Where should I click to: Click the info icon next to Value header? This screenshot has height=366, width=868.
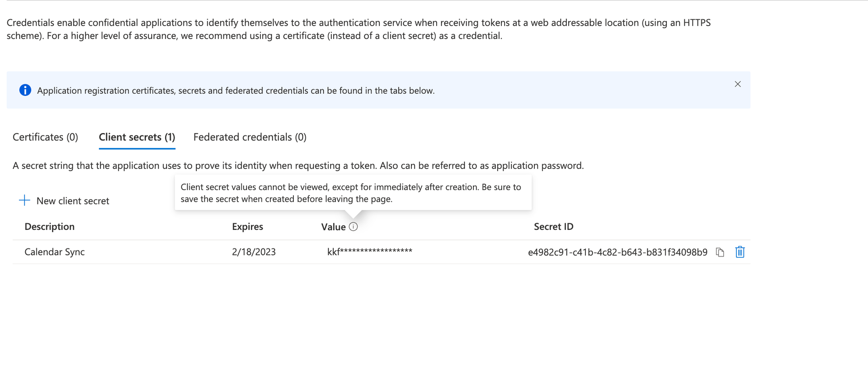pyautogui.click(x=353, y=226)
